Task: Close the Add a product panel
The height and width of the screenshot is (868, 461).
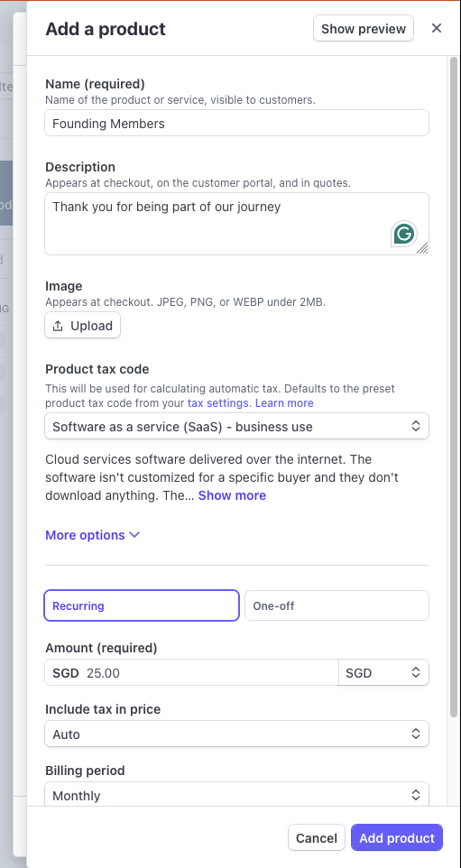Action: coord(437,28)
